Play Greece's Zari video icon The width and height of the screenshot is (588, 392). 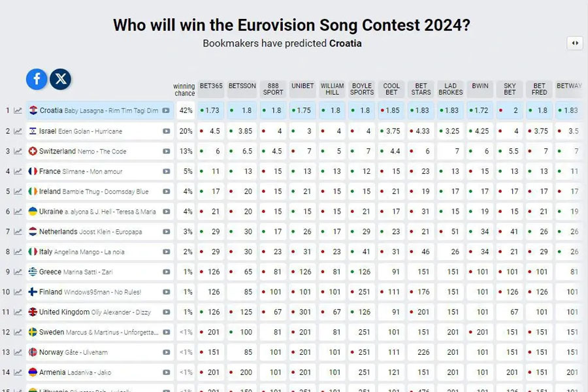click(x=166, y=272)
